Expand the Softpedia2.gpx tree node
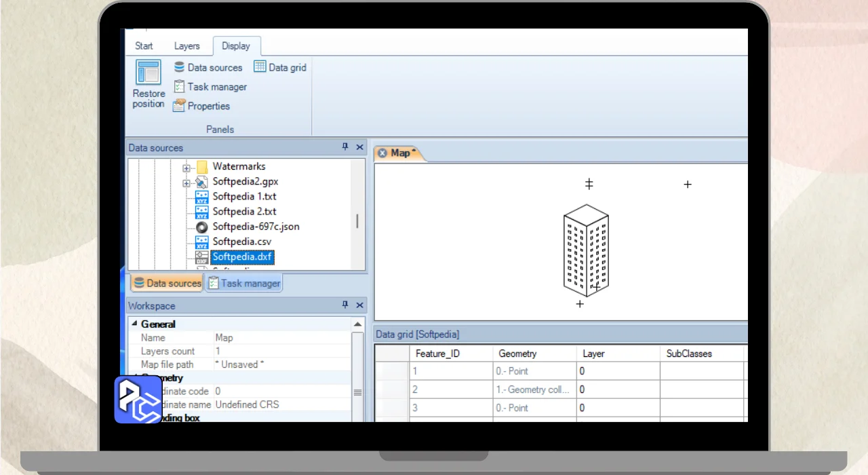Viewport: 868px width, 475px height. pyautogui.click(x=186, y=183)
